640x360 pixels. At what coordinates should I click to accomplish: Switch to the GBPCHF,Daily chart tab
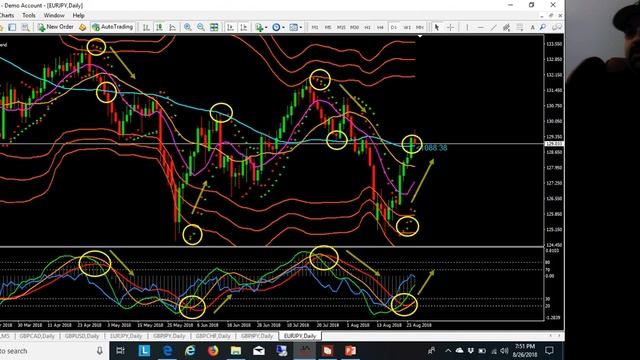click(x=213, y=336)
